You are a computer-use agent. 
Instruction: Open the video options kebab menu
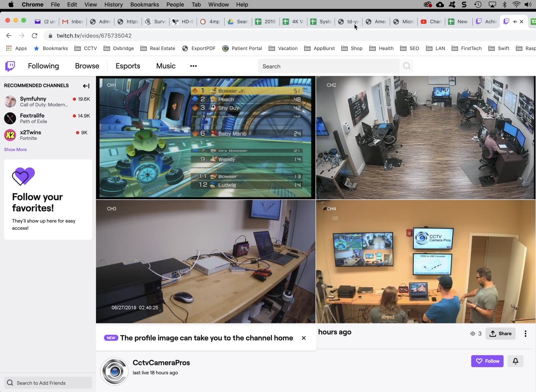(x=525, y=334)
